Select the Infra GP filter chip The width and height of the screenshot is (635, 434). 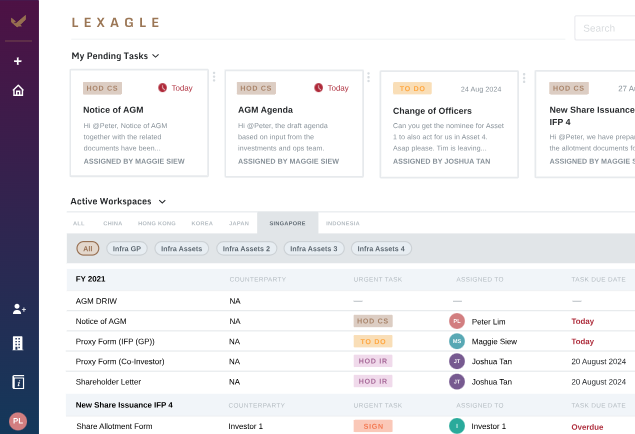click(127, 249)
